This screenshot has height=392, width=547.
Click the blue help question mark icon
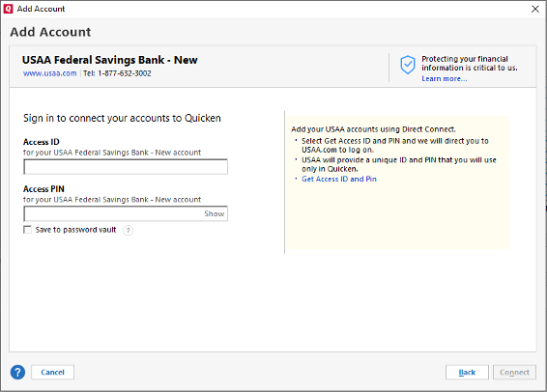pyautogui.click(x=17, y=372)
